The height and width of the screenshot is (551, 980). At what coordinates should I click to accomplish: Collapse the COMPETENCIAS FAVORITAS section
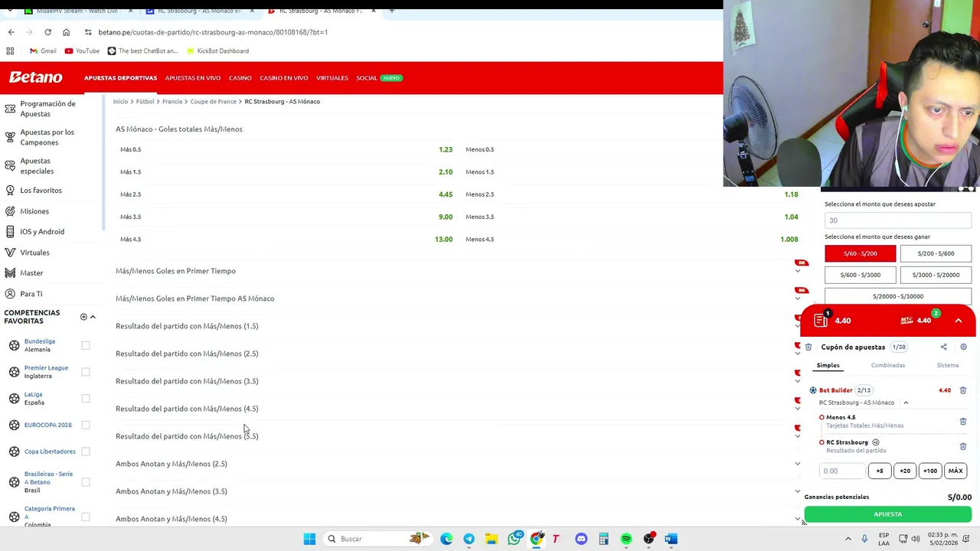click(93, 317)
